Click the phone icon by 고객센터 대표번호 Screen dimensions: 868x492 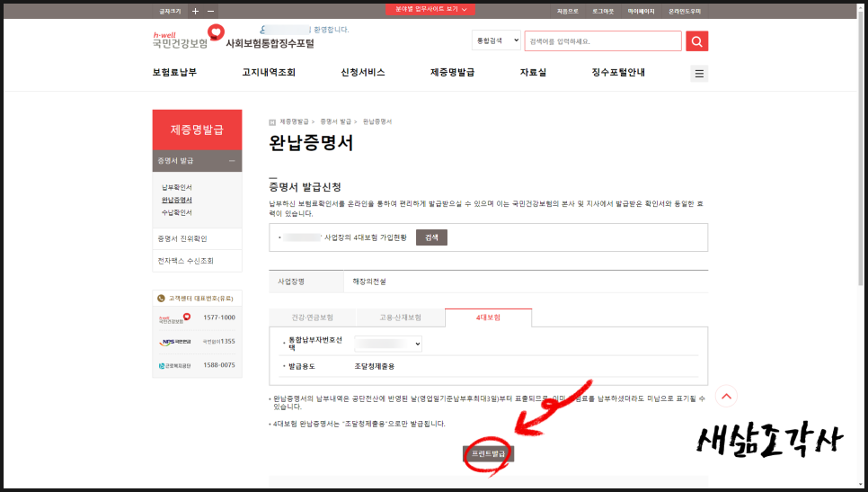tap(161, 298)
